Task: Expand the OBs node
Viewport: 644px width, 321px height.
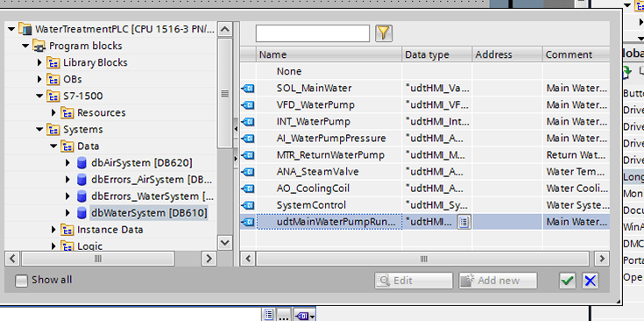Action: point(39,79)
